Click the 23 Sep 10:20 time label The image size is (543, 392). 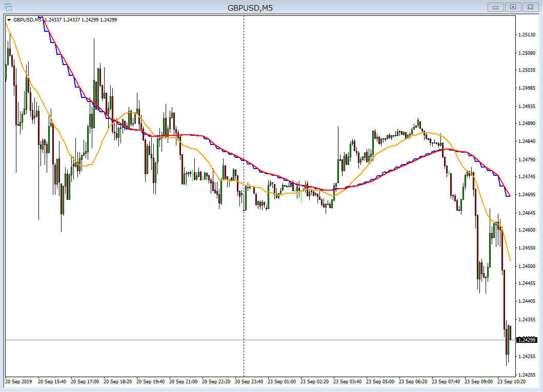tap(512, 382)
